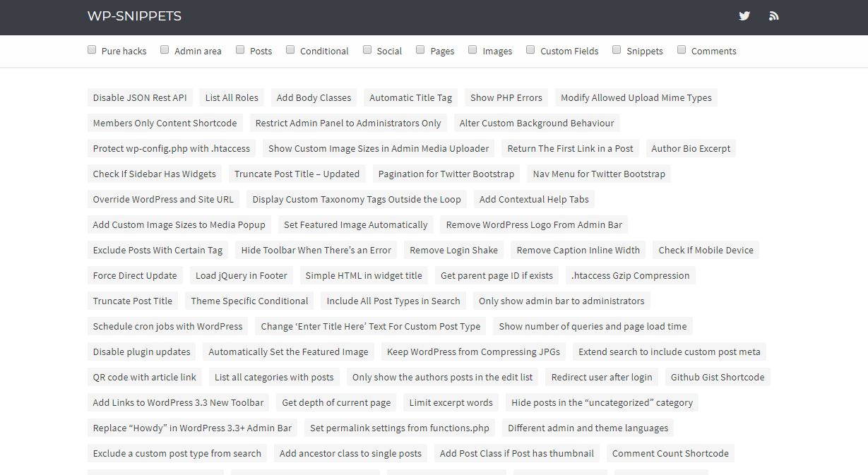Viewport: 868px width, 475px height.
Task: Open Show number of queries and page load time
Action: click(593, 326)
